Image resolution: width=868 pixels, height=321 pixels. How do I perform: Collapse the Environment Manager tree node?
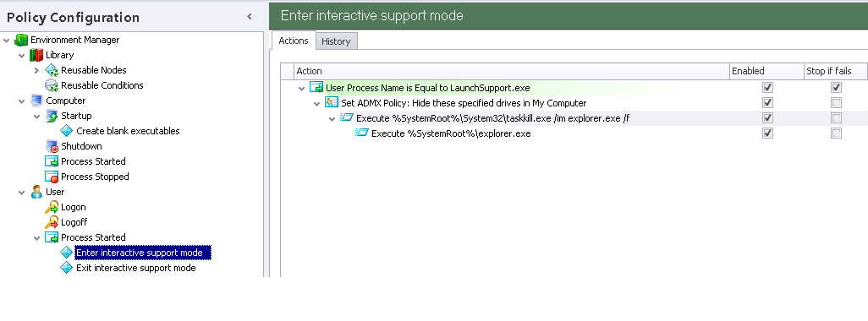(7, 40)
